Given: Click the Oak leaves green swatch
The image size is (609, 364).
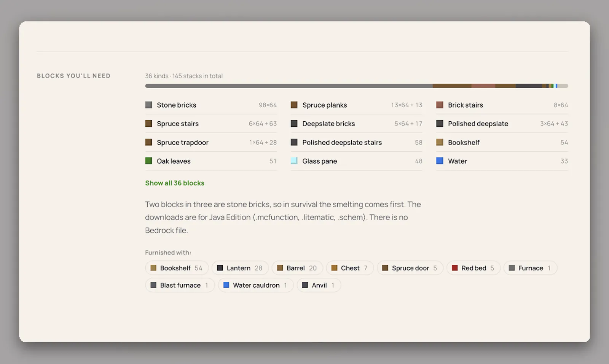Looking at the screenshot, I should 148,161.
